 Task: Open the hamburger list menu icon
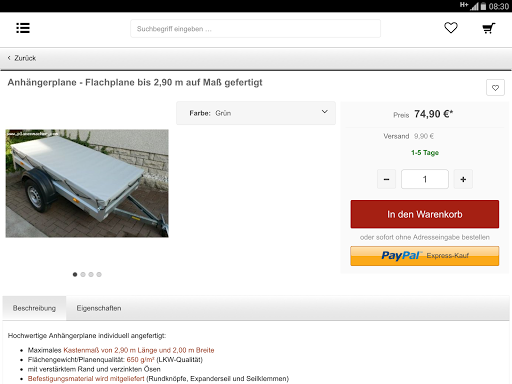click(x=23, y=28)
